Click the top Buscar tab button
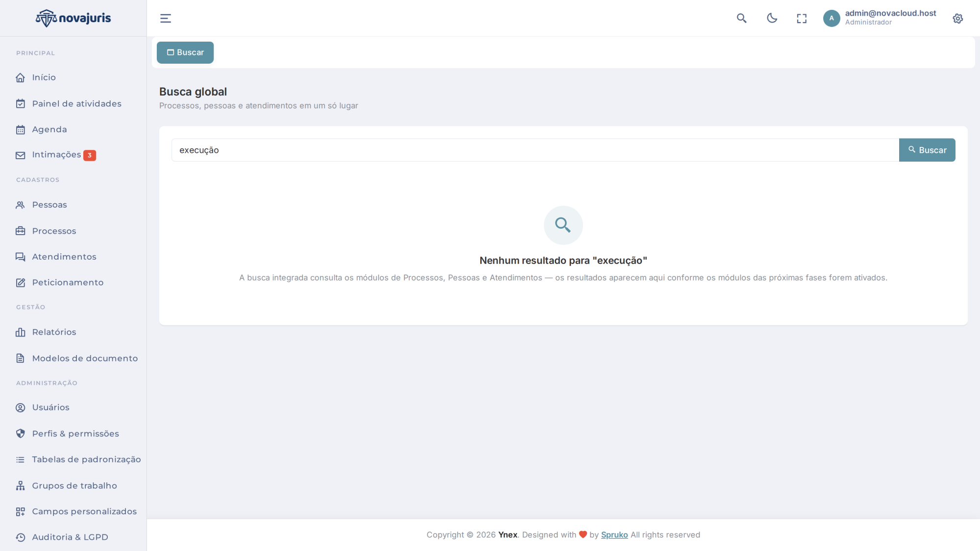This screenshot has width=980, height=551. click(185, 52)
